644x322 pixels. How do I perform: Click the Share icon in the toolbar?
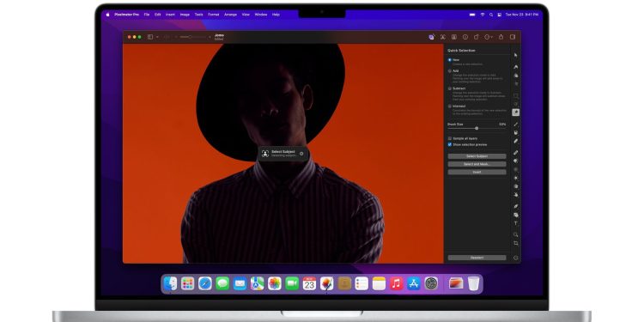[x=501, y=37]
